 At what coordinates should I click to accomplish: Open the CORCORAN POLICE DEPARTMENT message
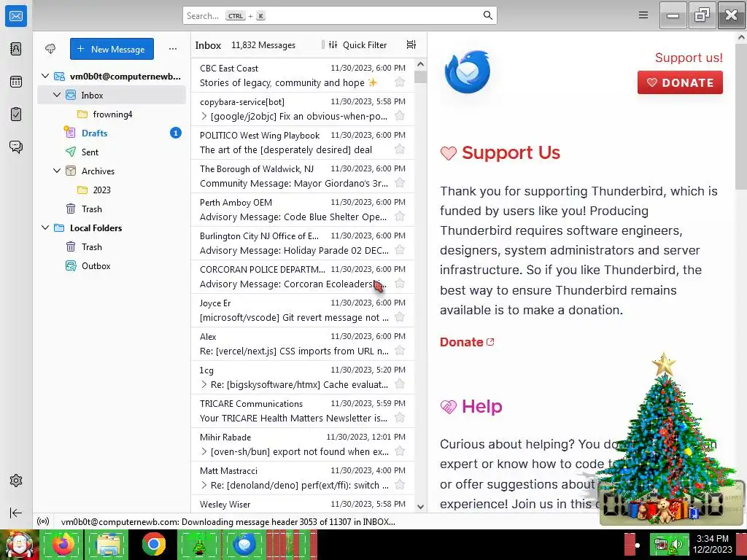pos(303,276)
